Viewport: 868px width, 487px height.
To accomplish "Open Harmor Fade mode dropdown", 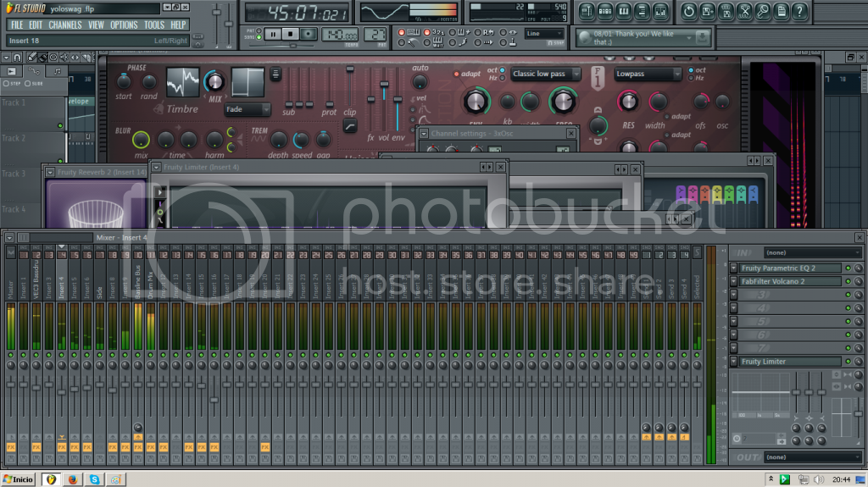I will 247,109.
